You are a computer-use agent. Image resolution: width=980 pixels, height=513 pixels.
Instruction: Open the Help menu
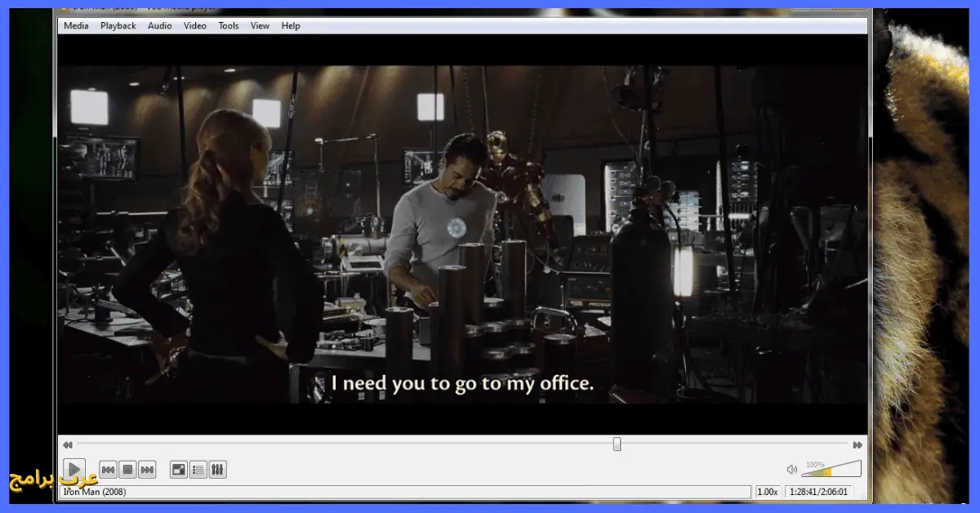291,26
